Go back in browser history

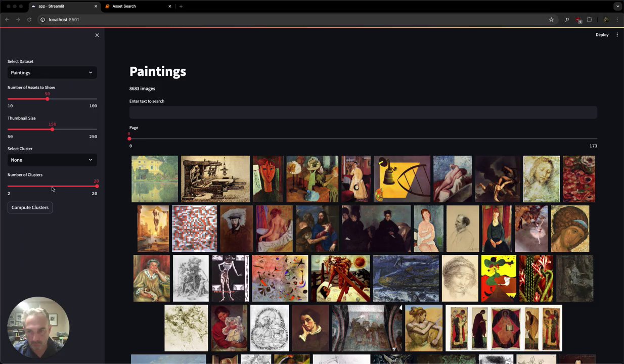click(7, 20)
